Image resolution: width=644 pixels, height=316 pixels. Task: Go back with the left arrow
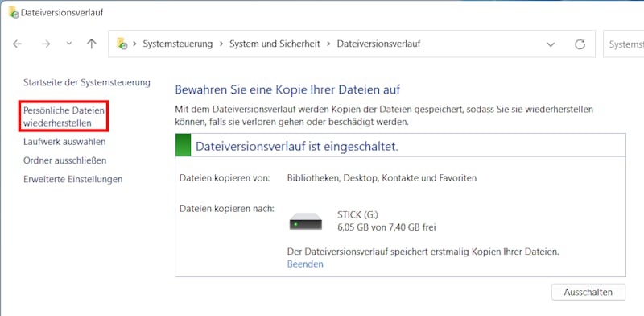coord(17,44)
